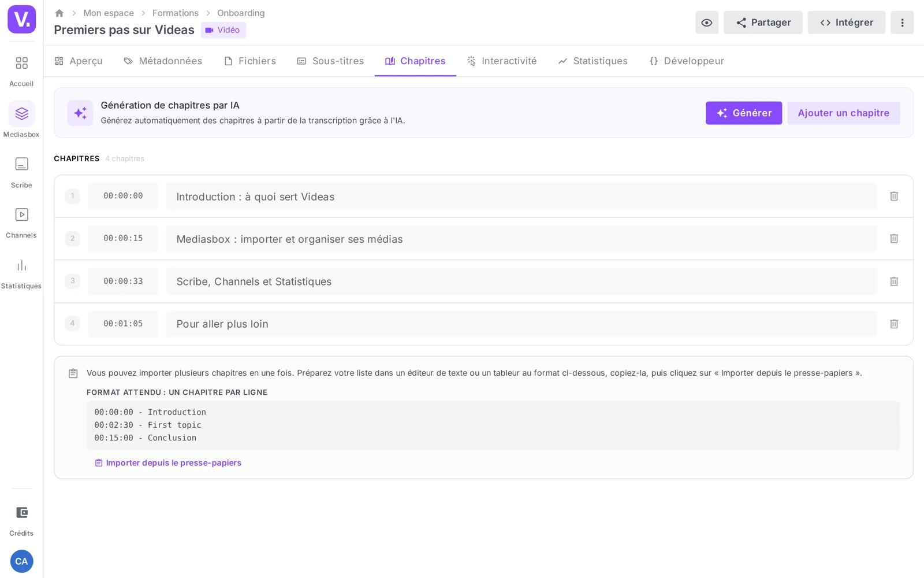Switch to the Fichiers tab
Screen dimensions: 924x578
point(250,61)
